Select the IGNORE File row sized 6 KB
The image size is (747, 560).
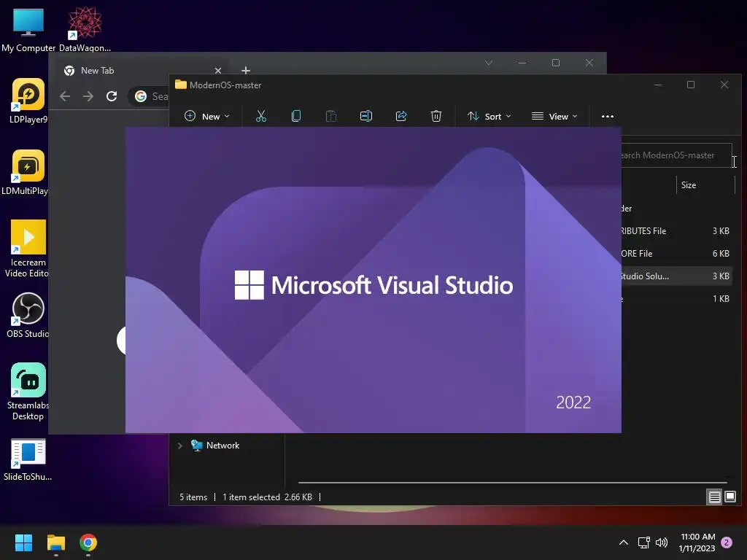tap(676, 254)
